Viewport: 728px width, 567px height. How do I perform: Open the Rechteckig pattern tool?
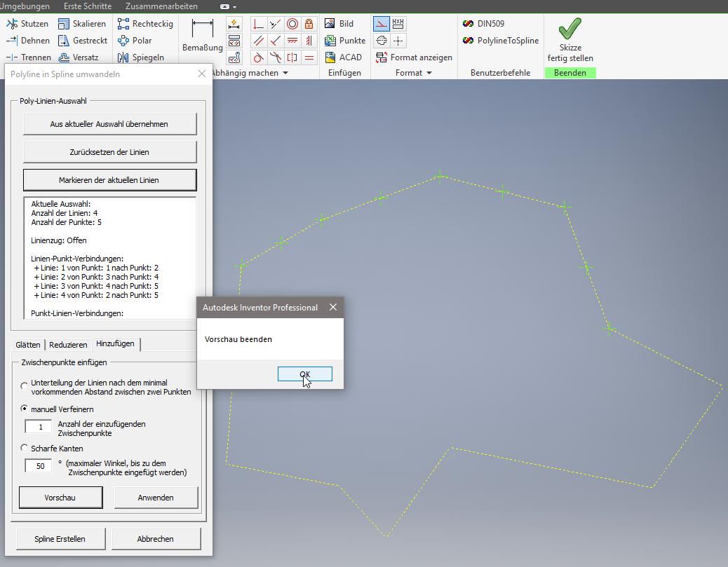tap(146, 23)
